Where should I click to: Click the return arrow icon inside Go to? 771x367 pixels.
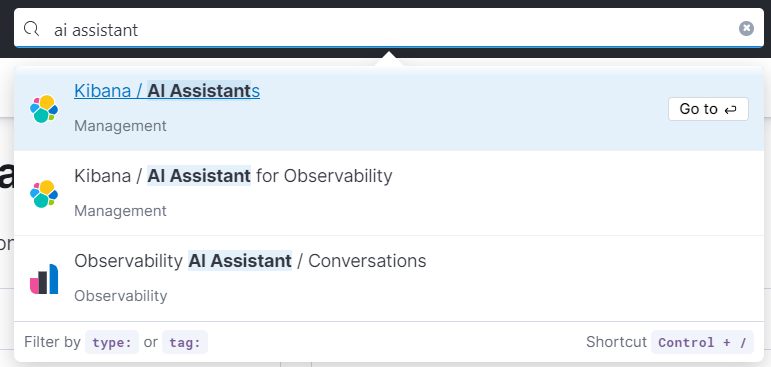pyautogui.click(x=730, y=110)
